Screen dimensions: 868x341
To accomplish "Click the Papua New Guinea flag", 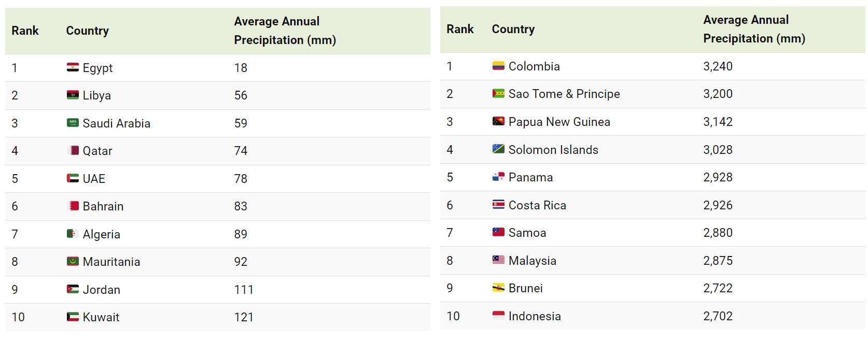I will pyautogui.click(x=498, y=121).
